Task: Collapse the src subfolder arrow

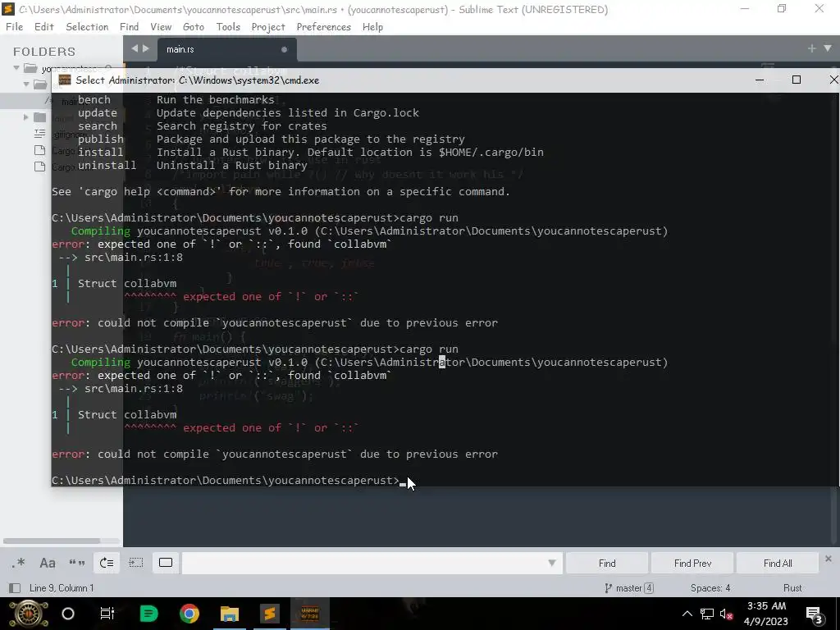Action: pos(25,84)
